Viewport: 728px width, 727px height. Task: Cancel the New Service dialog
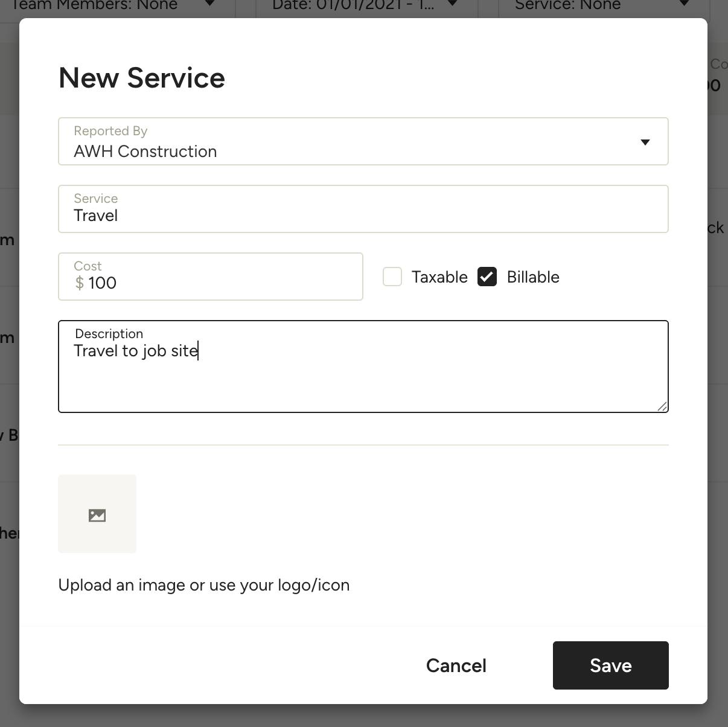click(456, 665)
